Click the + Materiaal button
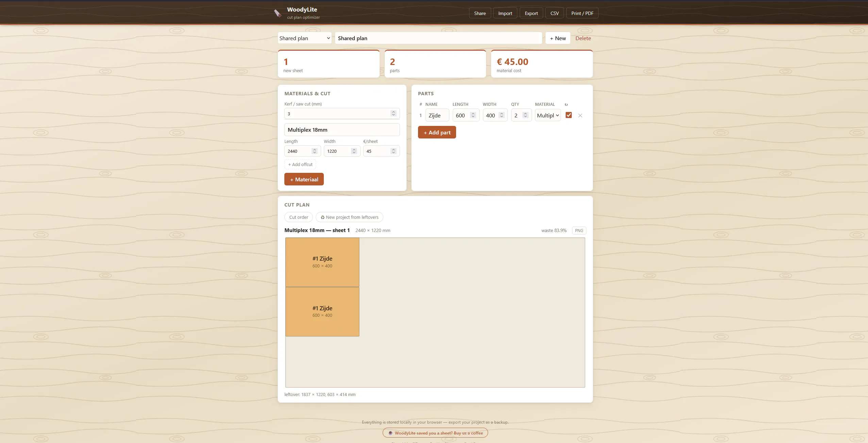 click(x=304, y=179)
